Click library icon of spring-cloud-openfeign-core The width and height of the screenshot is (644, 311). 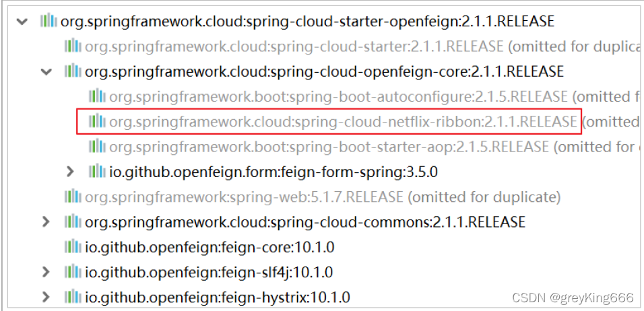[x=73, y=71]
